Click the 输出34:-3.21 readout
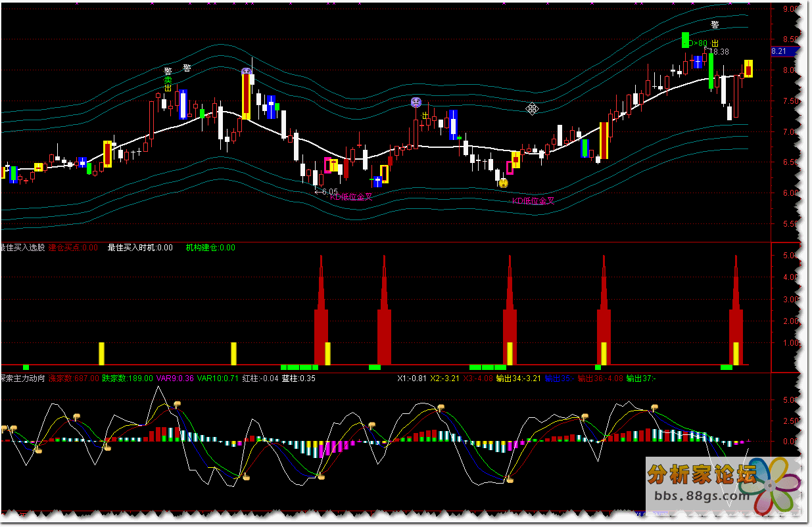 [518, 378]
